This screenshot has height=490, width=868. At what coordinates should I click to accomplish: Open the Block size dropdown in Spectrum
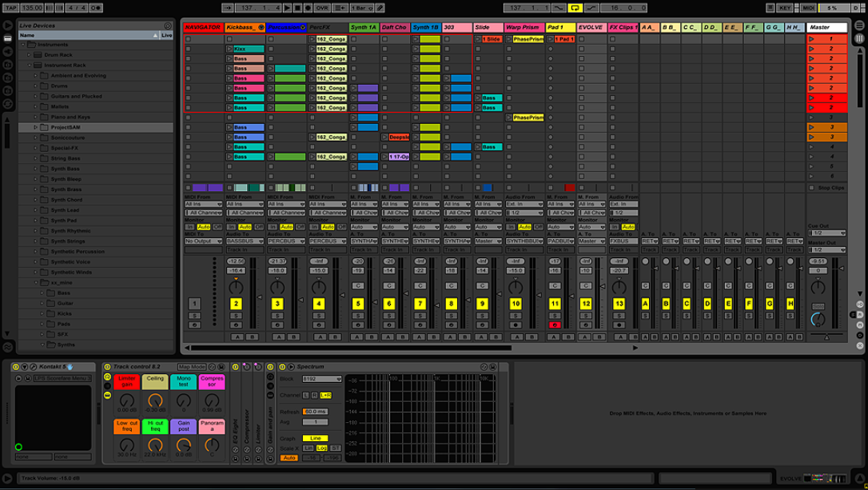(x=321, y=379)
